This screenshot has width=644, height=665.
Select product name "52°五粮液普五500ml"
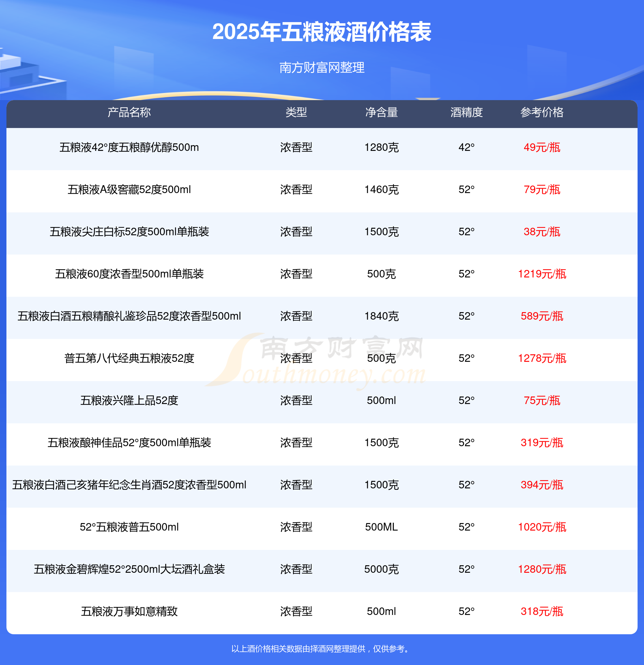tap(129, 527)
